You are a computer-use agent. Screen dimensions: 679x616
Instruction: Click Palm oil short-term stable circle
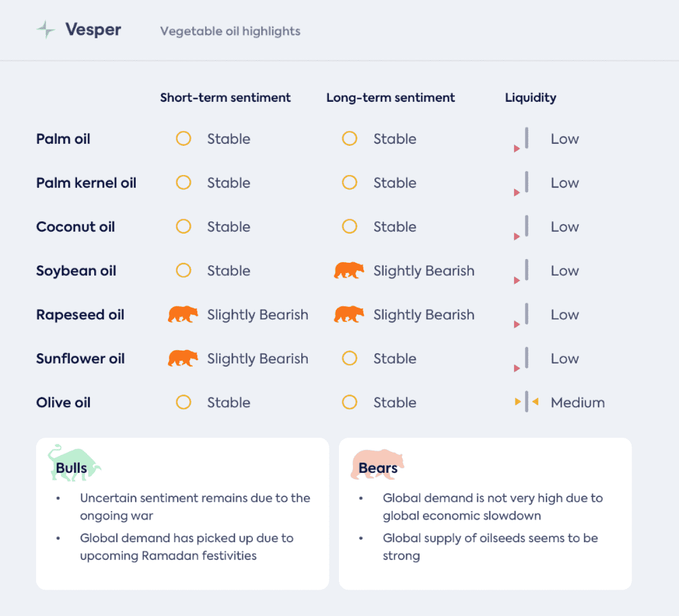click(x=184, y=138)
